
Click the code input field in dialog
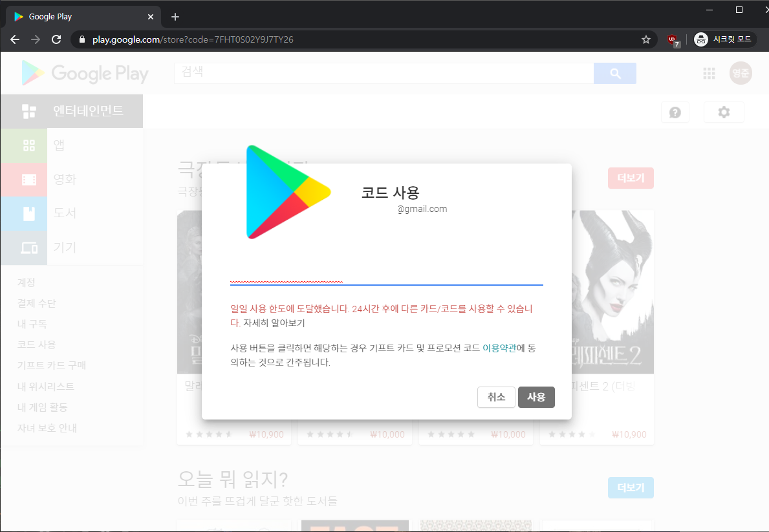(x=387, y=277)
